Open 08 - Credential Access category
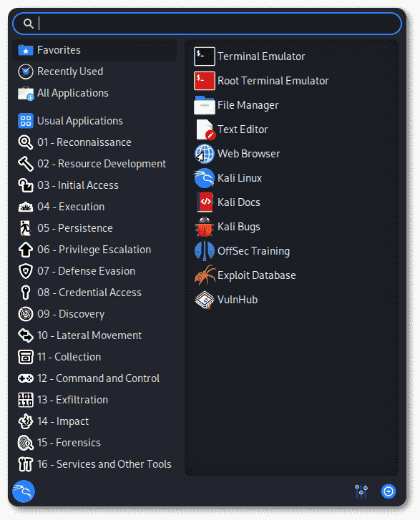The image size is (420, 520). [89, 293]
